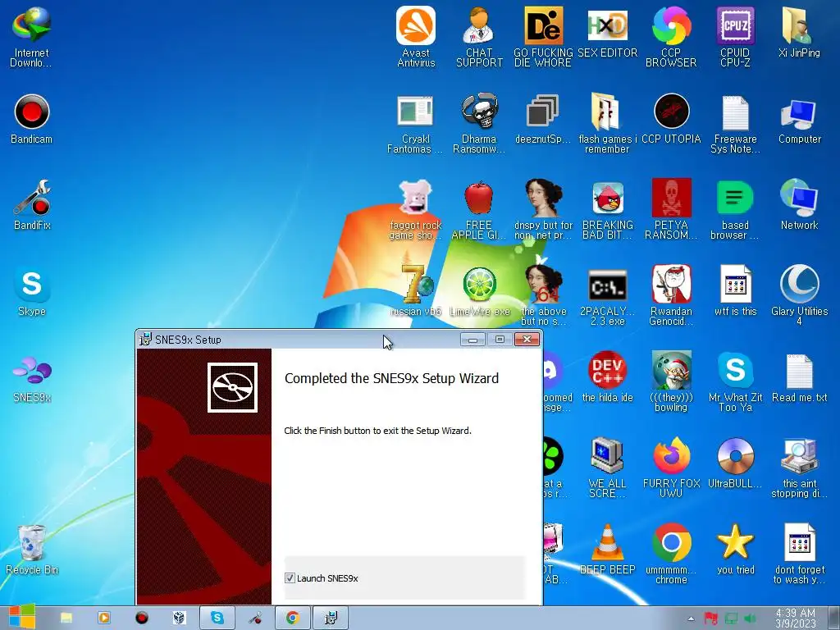Select the WE ALL SCRE... computer icon
The height and width of the screenshot is (630, 840).
point(607,468)
